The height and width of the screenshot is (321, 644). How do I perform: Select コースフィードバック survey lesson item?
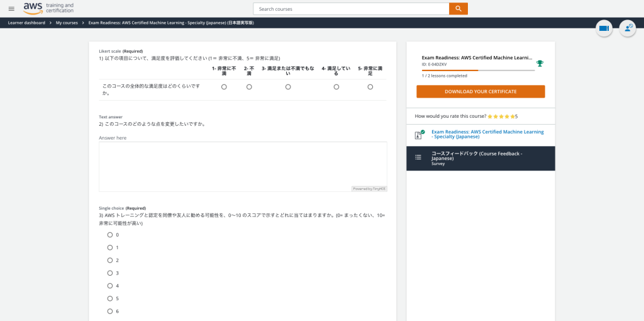(480, 158)
